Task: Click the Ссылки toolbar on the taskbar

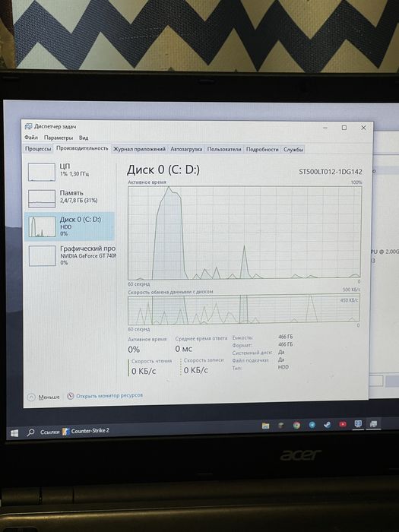Action: [49, 432]
